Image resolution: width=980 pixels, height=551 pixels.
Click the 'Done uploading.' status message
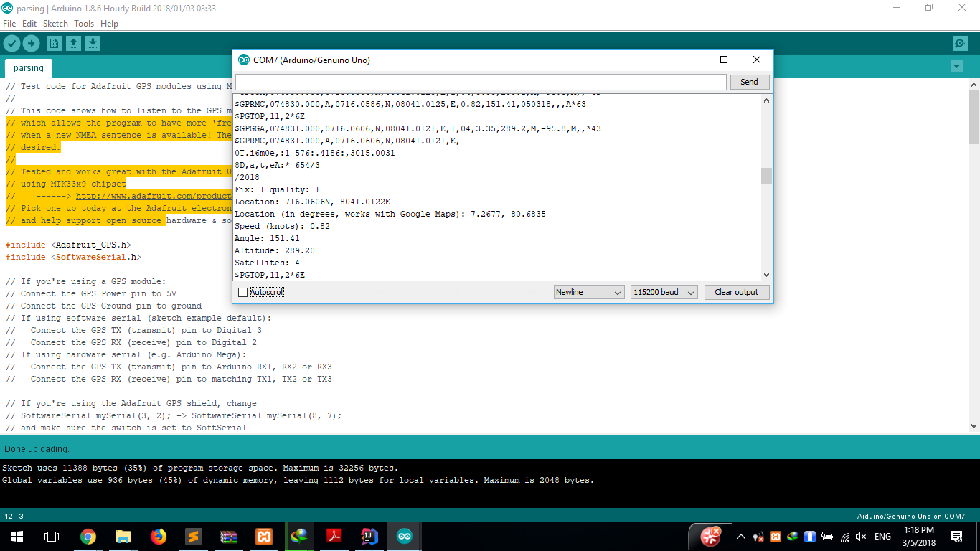pos(37,449)
